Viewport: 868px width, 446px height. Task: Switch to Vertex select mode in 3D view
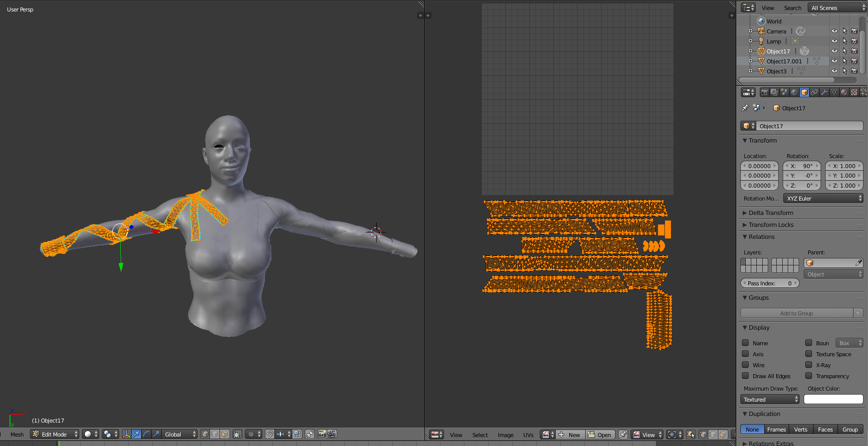pyautogui.click(x=205, y=434)
